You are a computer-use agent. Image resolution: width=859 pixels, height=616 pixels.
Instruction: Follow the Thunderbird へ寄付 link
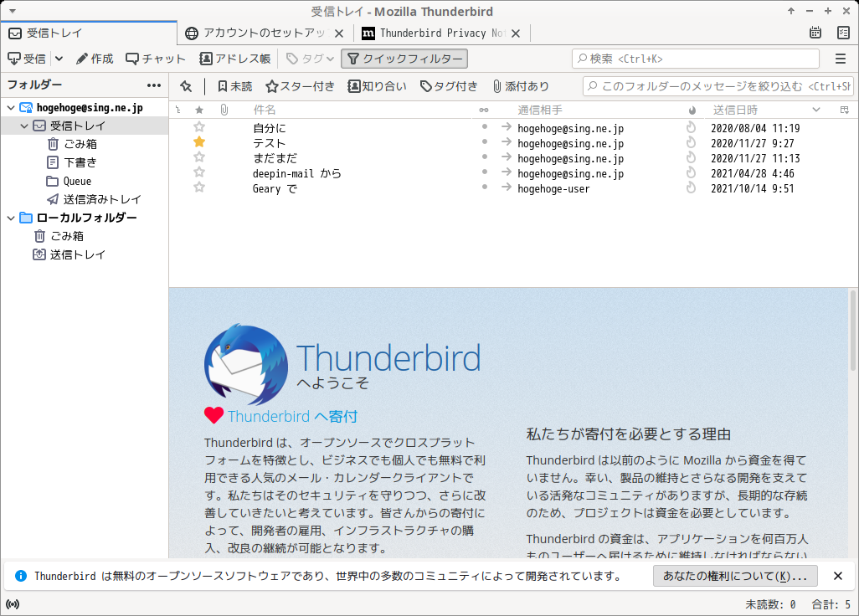pos(292,417)
